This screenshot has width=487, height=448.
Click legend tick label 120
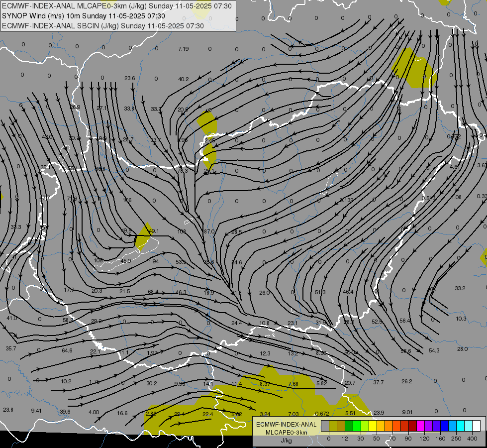click(424, 439)
